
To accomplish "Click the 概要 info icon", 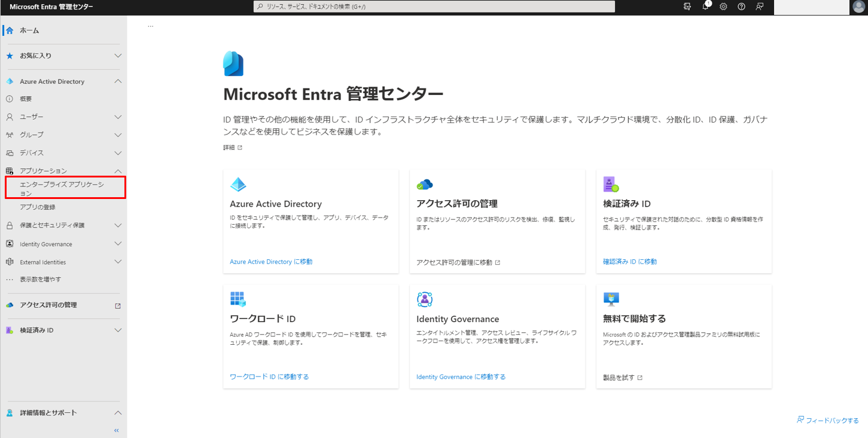I will (x=10, y=99).
